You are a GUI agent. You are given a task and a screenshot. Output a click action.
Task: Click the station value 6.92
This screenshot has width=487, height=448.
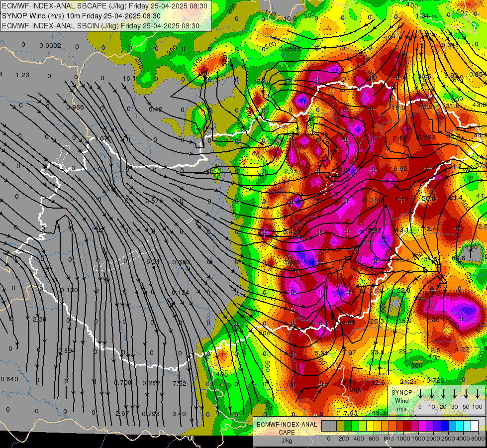click(x=400, y=168)
